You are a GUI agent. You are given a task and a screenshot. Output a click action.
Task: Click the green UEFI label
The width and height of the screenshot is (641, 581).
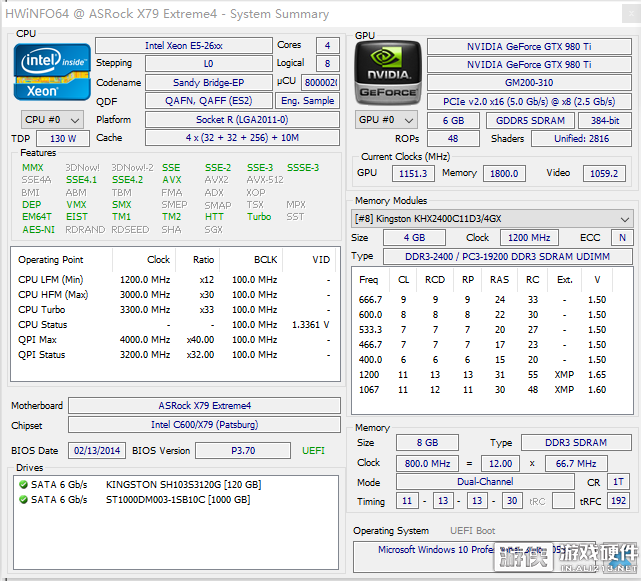[x=313, y=451]
